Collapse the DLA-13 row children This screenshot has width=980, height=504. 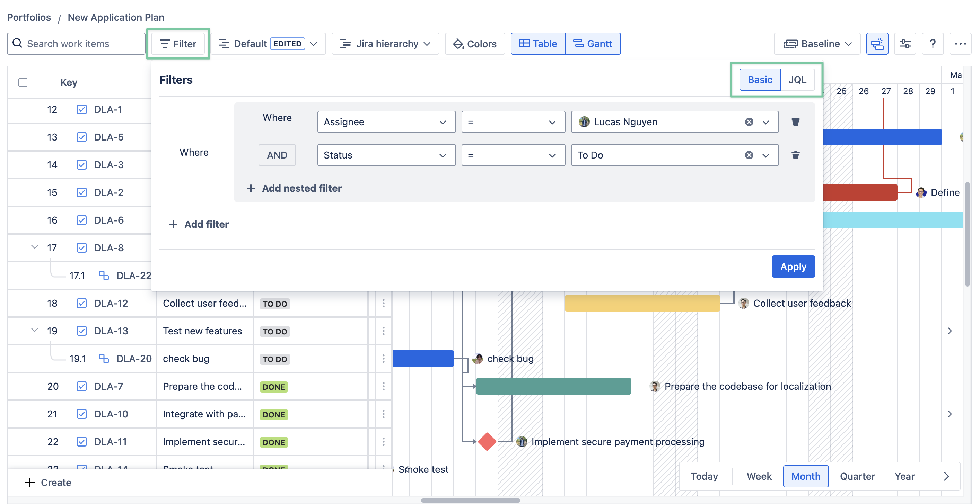[x=35, y=330]
